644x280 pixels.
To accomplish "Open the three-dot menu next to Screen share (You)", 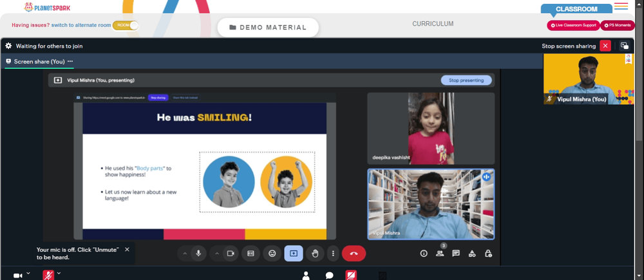I will click(x=70, y=61).
